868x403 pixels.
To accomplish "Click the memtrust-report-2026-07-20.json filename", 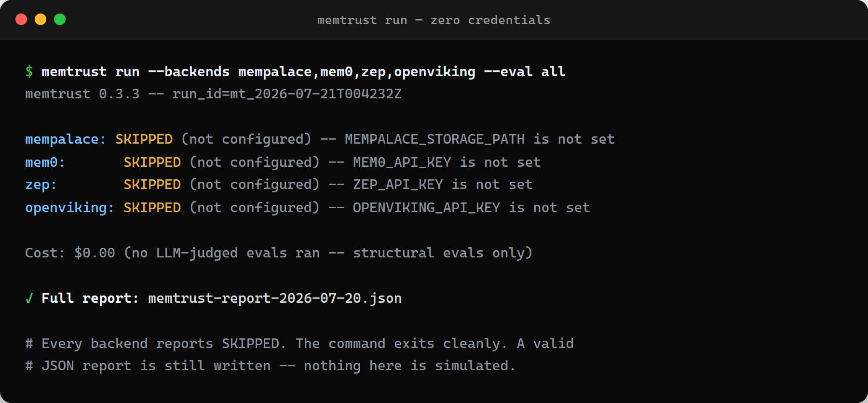I will (x=275, y=298).
